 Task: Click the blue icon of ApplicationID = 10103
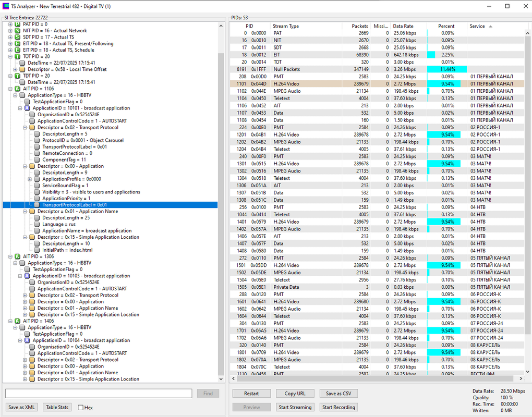(27, 276)
